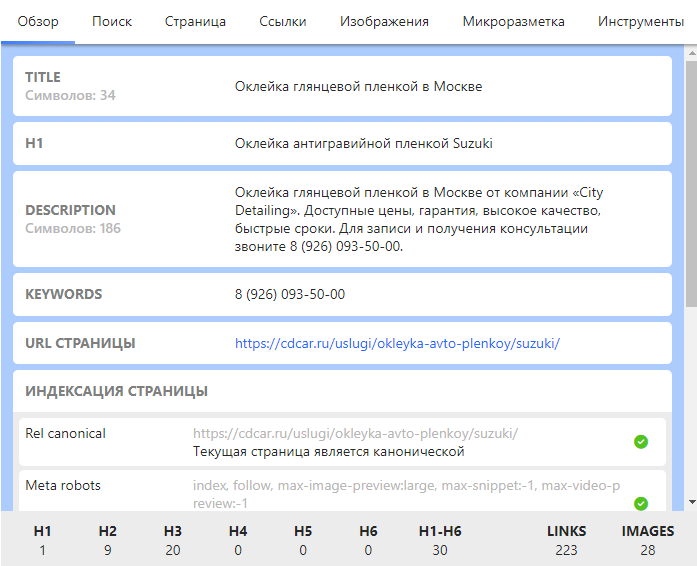
Task: Click the ИНДЕКСАЦИЯ СТРАНИЦЫ heading
Action: 116,391
